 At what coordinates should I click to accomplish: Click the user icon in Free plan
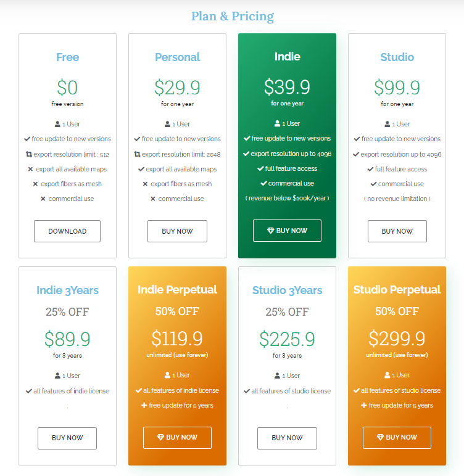(x=57, y=124)
